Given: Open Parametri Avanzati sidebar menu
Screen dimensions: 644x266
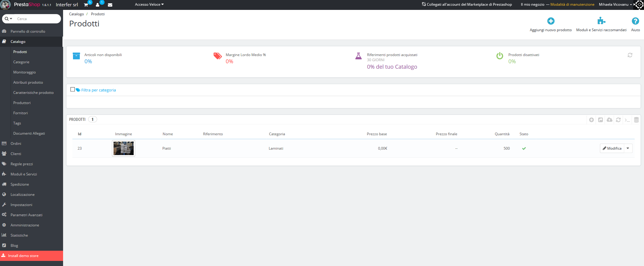Looking at the screenshot, I should point(32,215).
